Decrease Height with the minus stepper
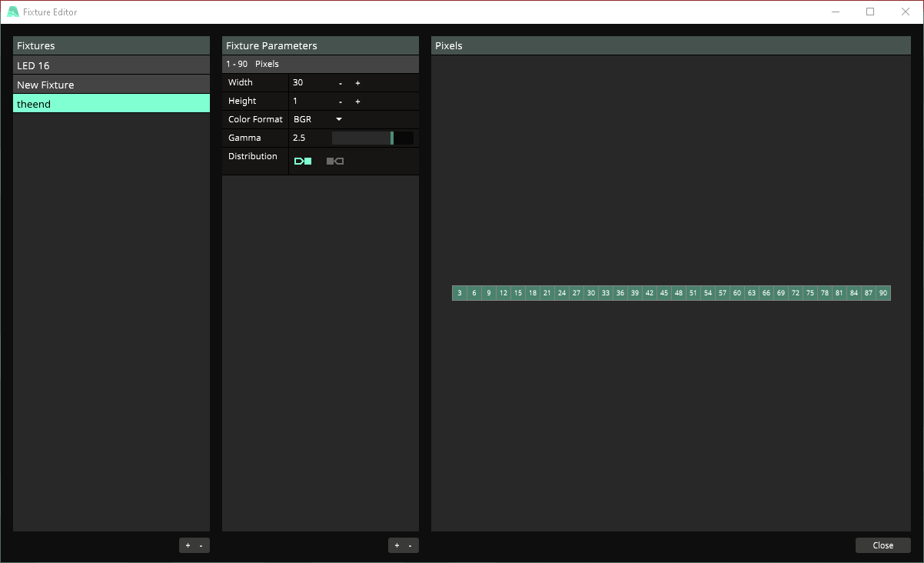Screen dimensions: 924x563 point(341,102)
